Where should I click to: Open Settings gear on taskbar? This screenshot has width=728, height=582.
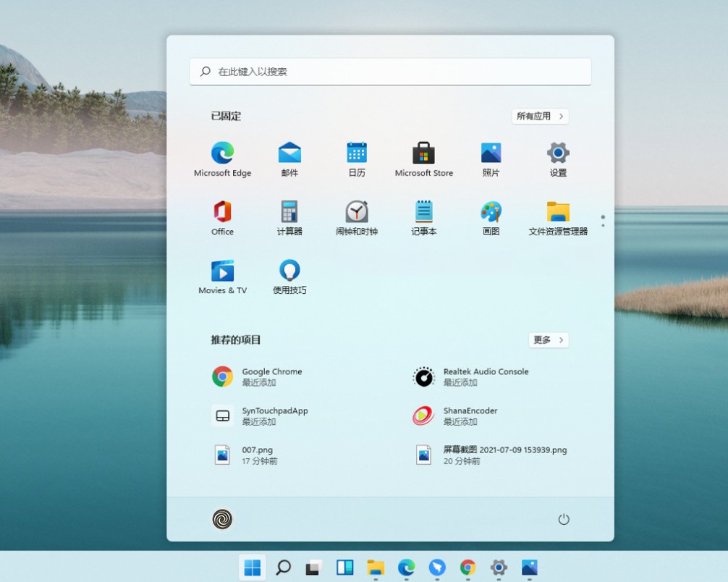click(x=499, y=567)
